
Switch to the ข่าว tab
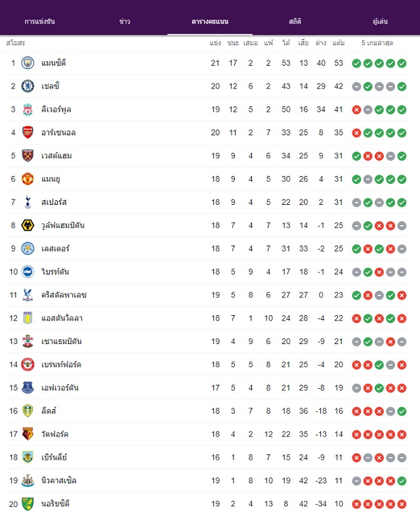pyautogui.click(x=125, y=22)
